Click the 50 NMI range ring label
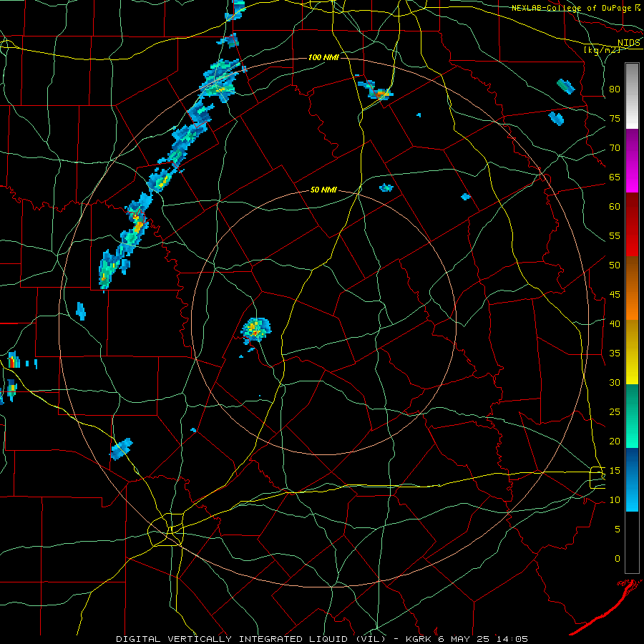The width and height of the screenshot is (644, 644). [x=323, y=190]
